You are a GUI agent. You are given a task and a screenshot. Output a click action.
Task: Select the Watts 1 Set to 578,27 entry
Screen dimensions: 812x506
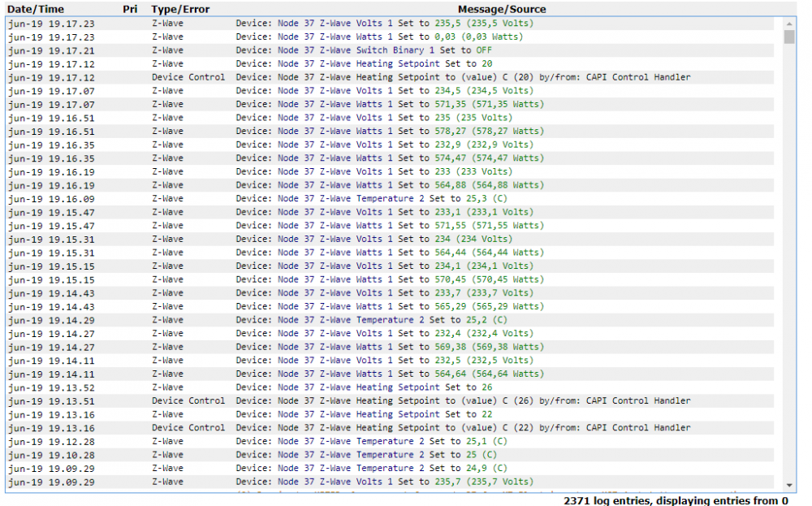[x=390, y=132]
